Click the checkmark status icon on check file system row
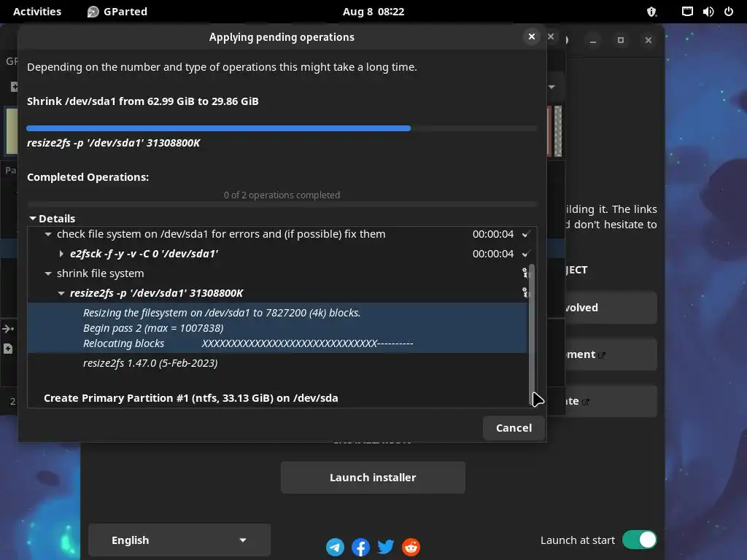This screenshot has height=560, width=747. click(x=525, y=234)
